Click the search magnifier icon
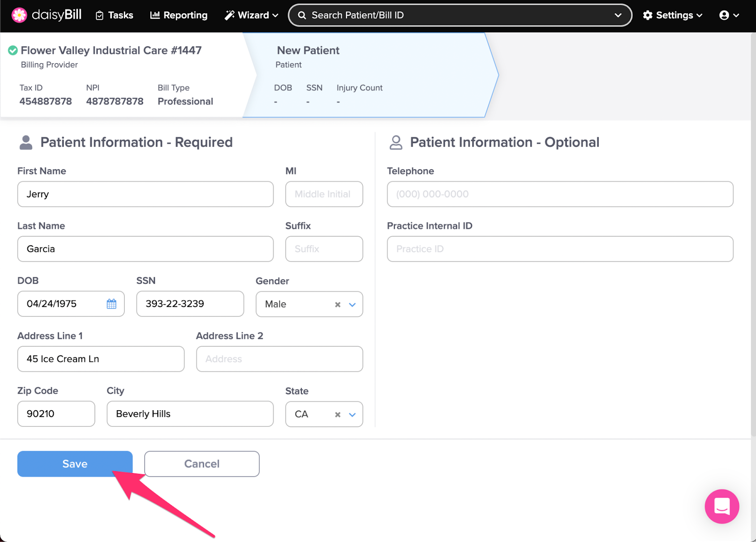756x542 pixels. [x=302, y=15]
